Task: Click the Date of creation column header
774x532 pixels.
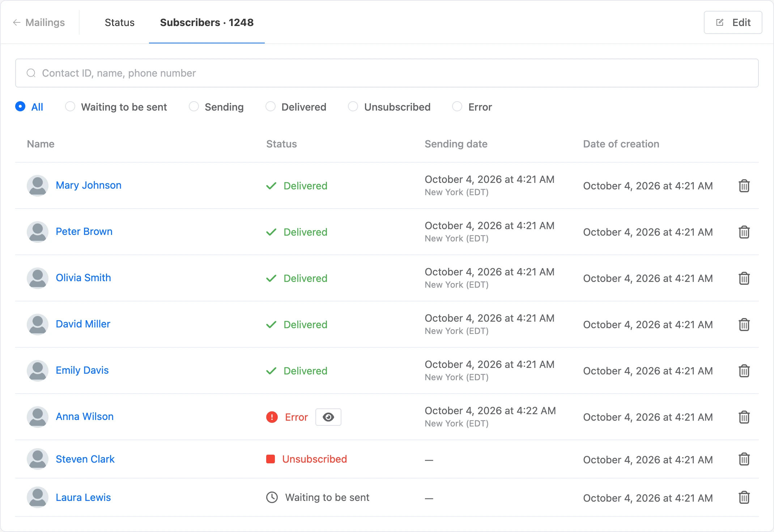Action: (621, 144)
